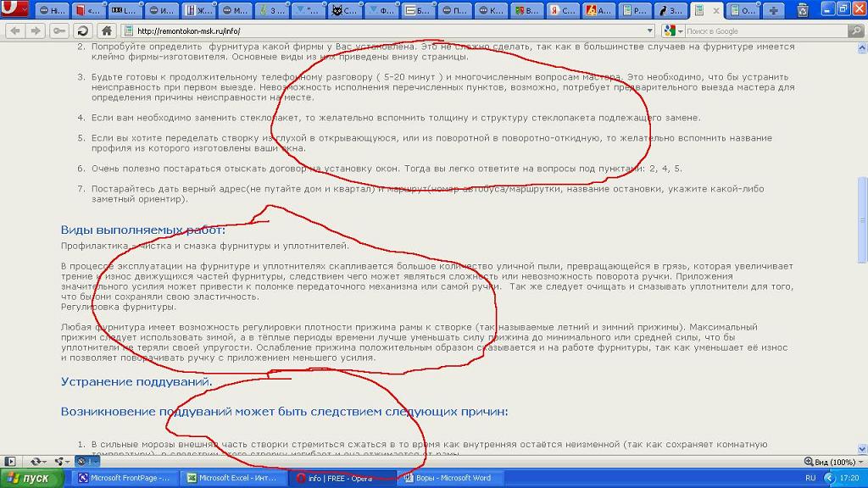The image size is (868, 488).
Task: Open the пуск Start menu
Action: pyautogui.click(x=31, y=478)
